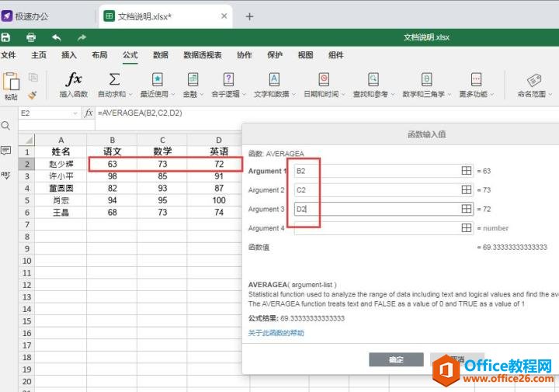Open the comments icon in left sidebar

[x=5, y=151]
